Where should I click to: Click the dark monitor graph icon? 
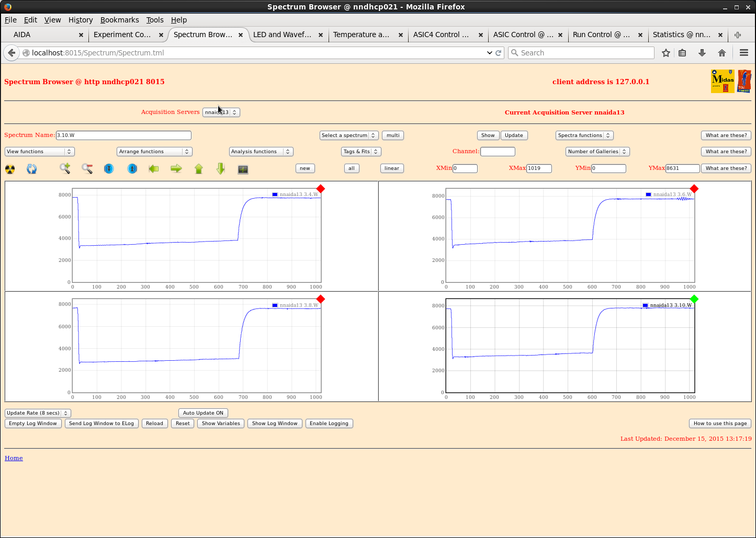click(243, 169)
